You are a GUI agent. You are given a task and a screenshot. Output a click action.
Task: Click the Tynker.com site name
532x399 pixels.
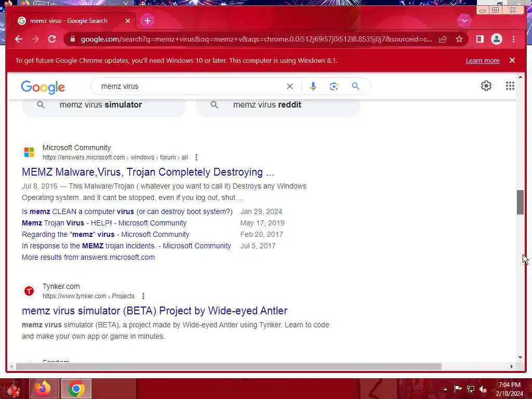pyautogui.click(x=61, y=287)
